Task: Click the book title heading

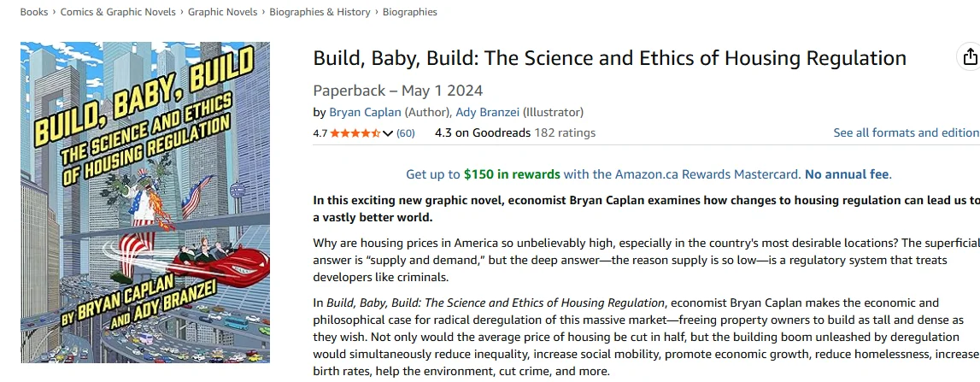Action: [609, 58]
